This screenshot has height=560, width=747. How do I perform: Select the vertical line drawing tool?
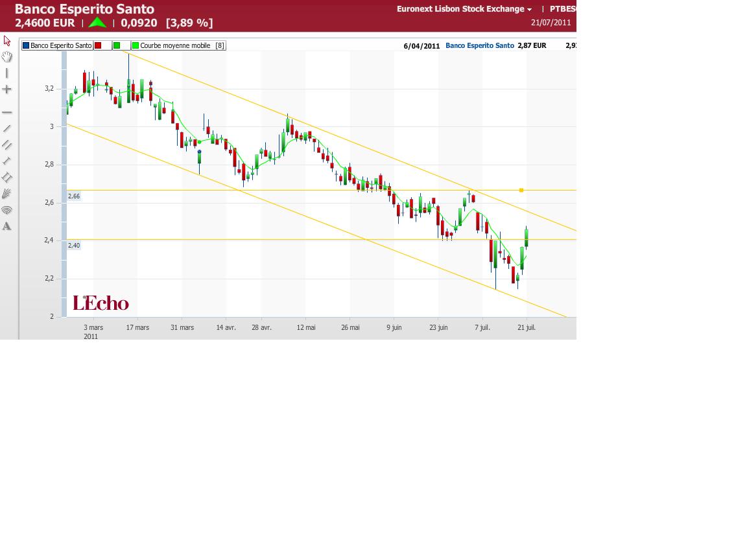click(x=6, y=73)
